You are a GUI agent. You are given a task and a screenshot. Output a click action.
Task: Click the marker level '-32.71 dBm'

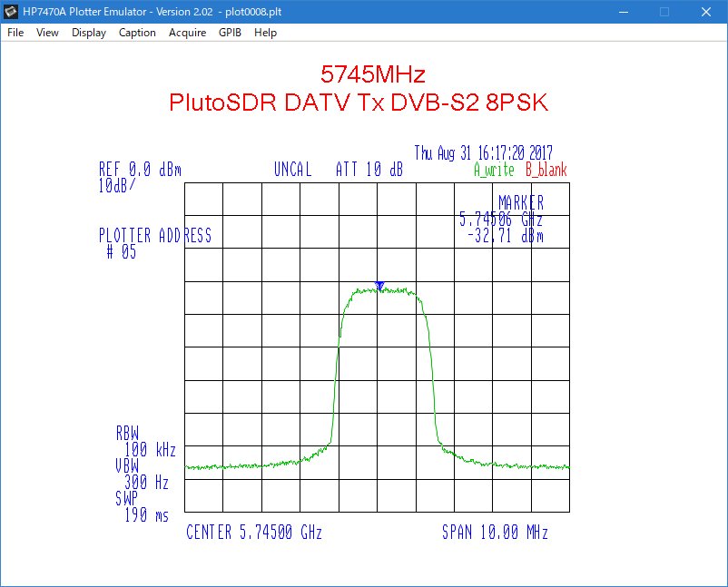click(x=505, y=235)
